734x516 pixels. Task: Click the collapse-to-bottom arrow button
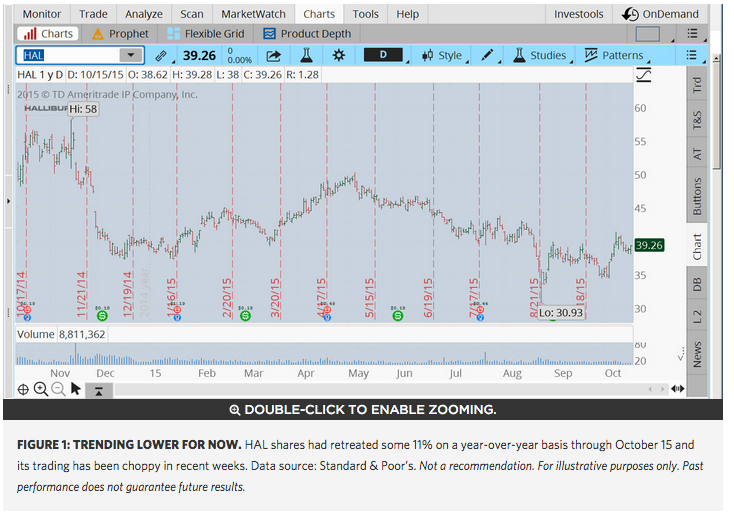99,391
